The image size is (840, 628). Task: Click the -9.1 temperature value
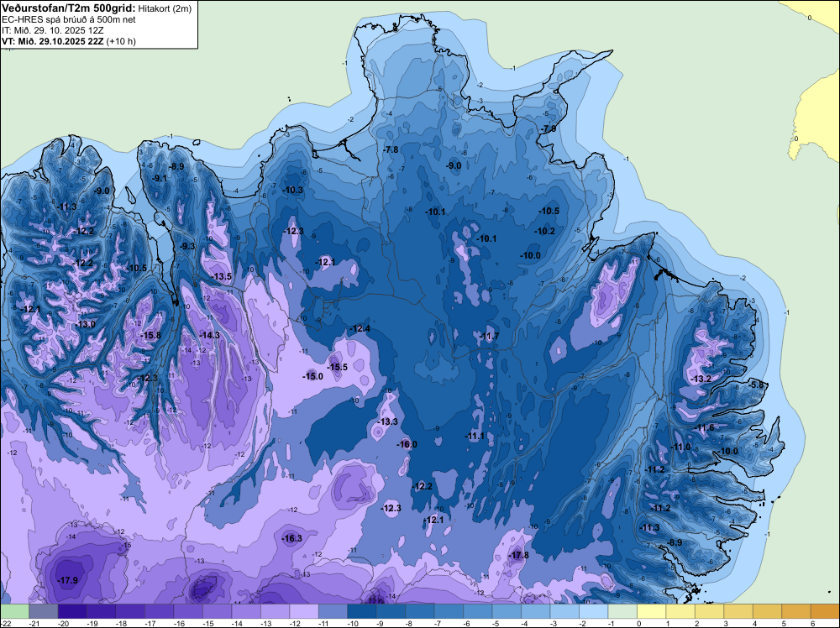pyautogui.click(x=159, y=178)
